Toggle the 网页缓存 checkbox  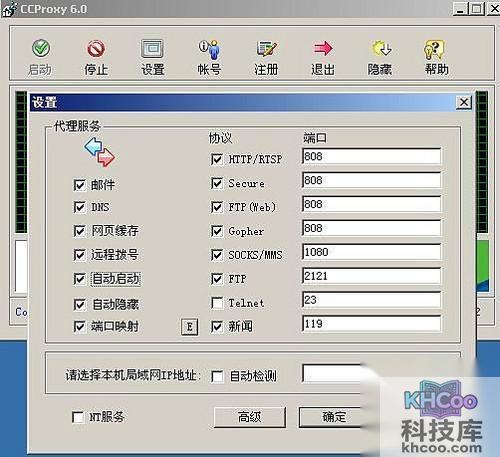pyautogui.click(x=79, y=231)
